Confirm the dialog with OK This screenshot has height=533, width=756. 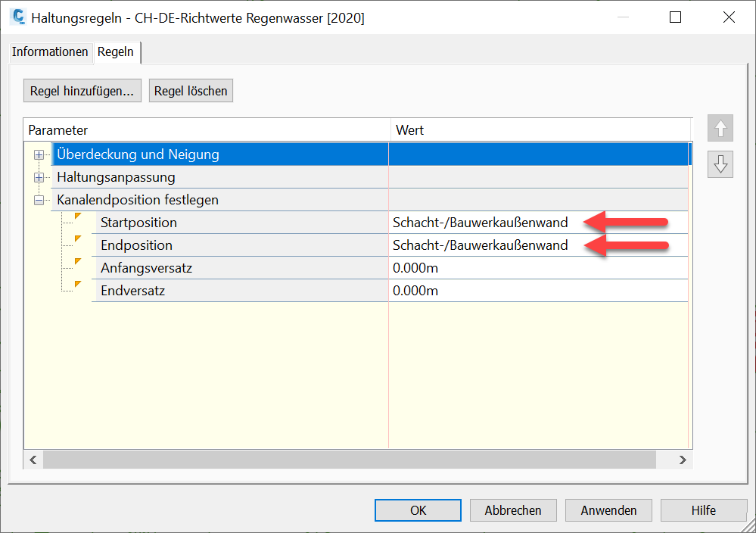418,510
